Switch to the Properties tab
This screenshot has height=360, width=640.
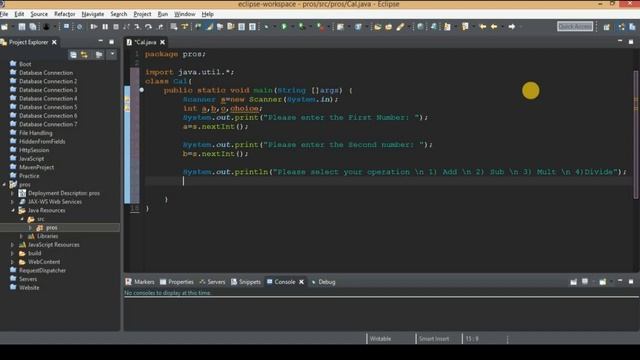[x=177, y=282]
